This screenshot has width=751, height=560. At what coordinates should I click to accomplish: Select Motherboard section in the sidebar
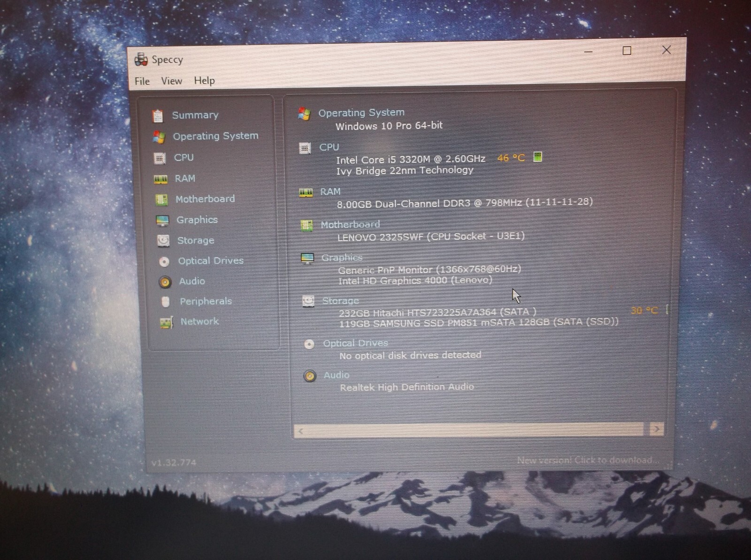[x=205, y=199]
